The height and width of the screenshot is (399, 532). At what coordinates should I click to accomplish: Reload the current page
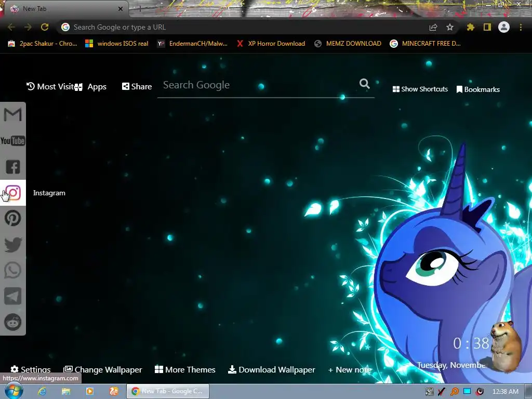click(x=45, y=27)
